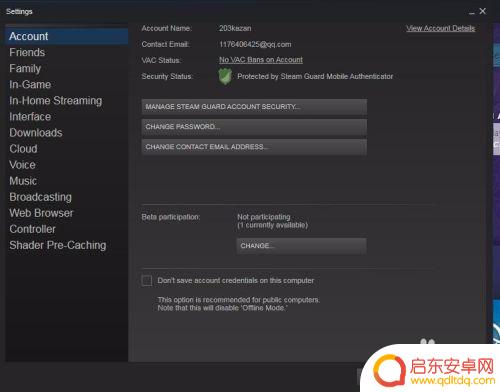This screenshot has height=392, width=500.
Task: Close the Settings window
Action: (482, 11)
